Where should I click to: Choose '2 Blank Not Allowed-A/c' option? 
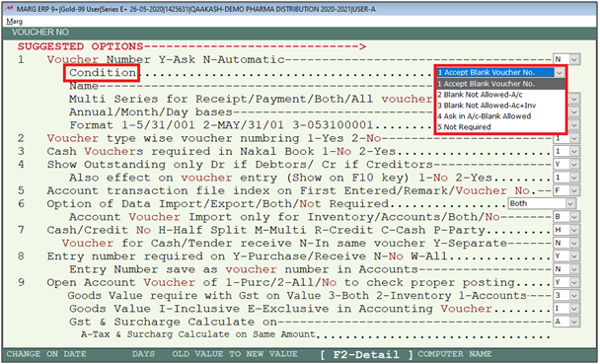(500, 95)
